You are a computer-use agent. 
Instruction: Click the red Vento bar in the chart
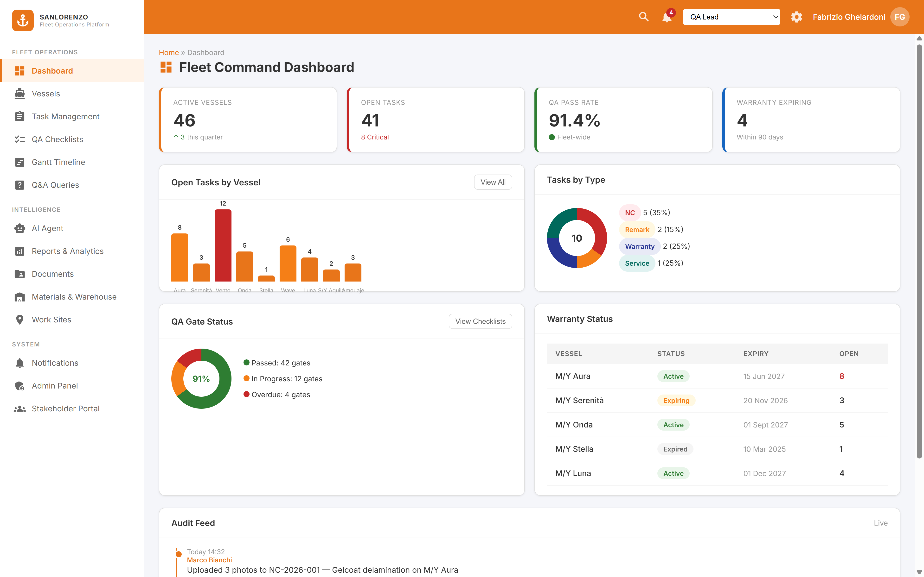[223, 245]
